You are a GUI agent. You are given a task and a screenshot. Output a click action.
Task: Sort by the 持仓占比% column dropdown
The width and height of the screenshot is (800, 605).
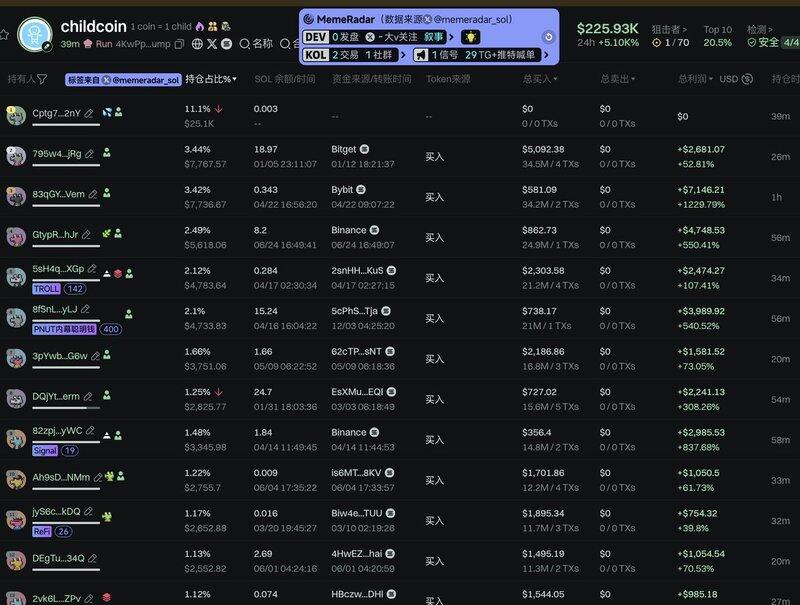[x=210, y=79]
